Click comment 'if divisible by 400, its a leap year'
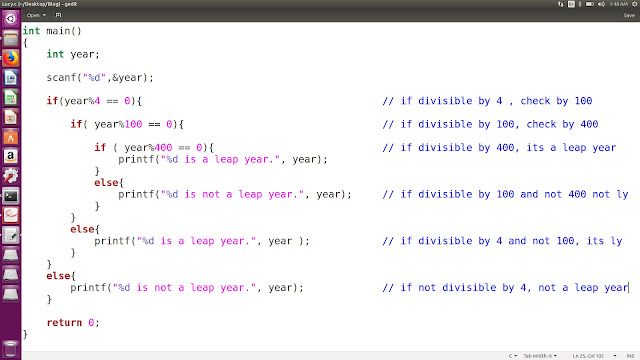This screenshot has height=360, width=640. [499, 147]
